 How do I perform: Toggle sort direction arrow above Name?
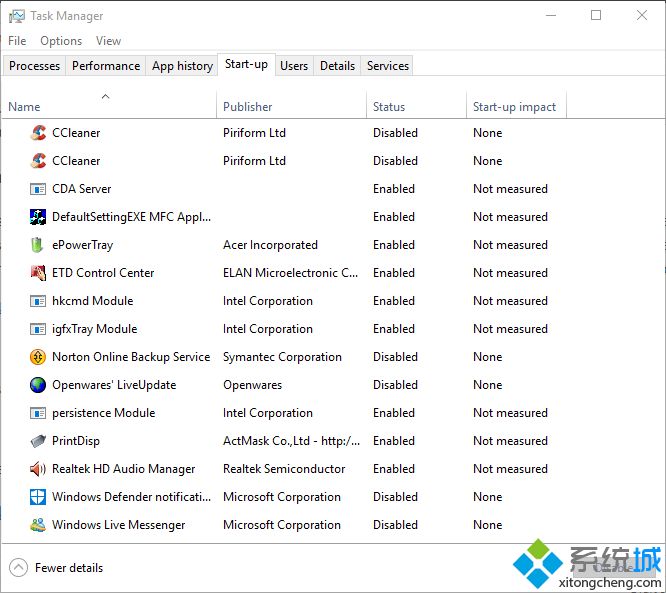pyautogui.click(x=105, y=96)
